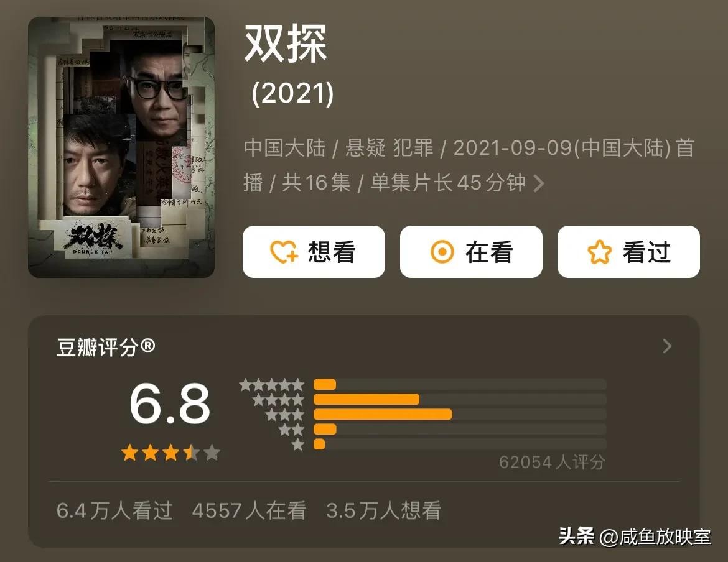Mark the show as 在看

471,252
